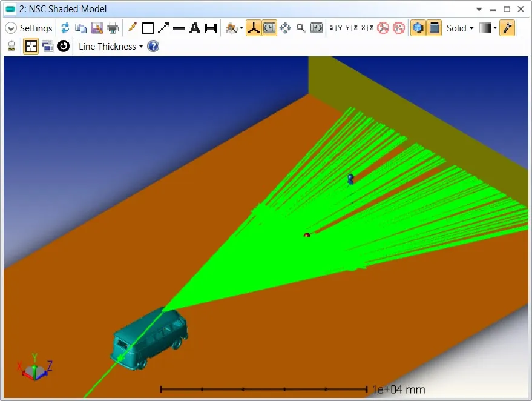532x401 pixels.
Task: Toggle the lock window padlock icon
Action: point(11,47)
